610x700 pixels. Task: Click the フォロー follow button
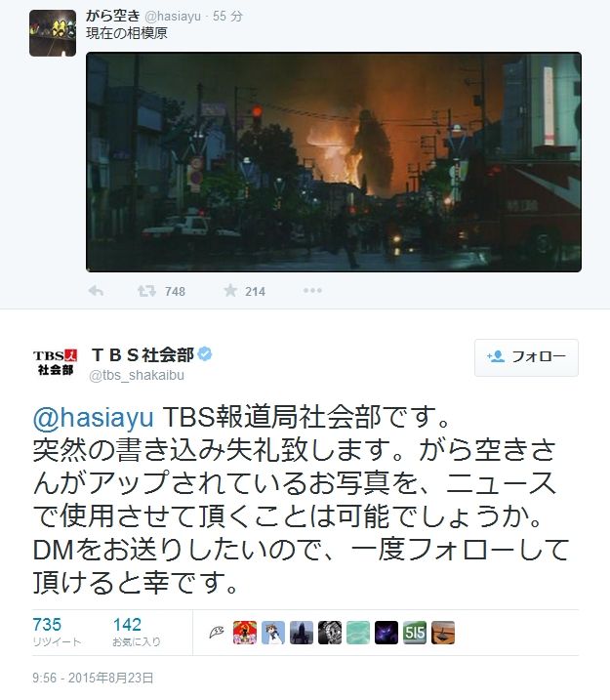tap(526, 357)
